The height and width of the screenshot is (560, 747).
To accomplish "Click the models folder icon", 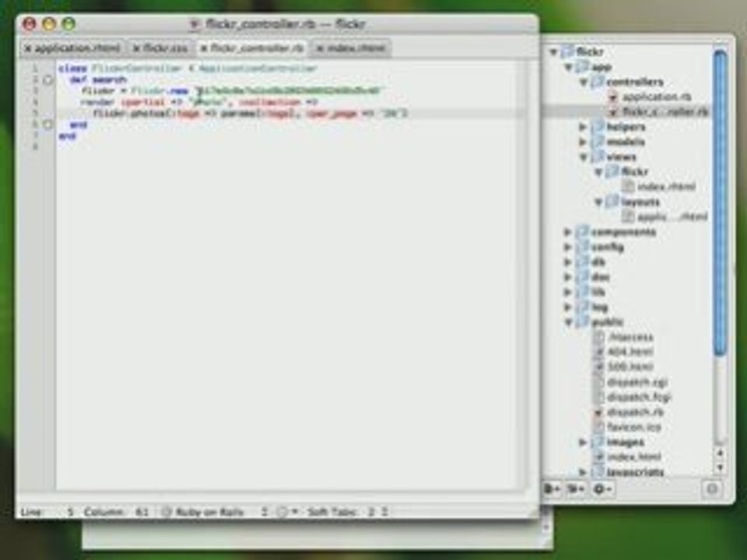I will (x=598, y=142).
